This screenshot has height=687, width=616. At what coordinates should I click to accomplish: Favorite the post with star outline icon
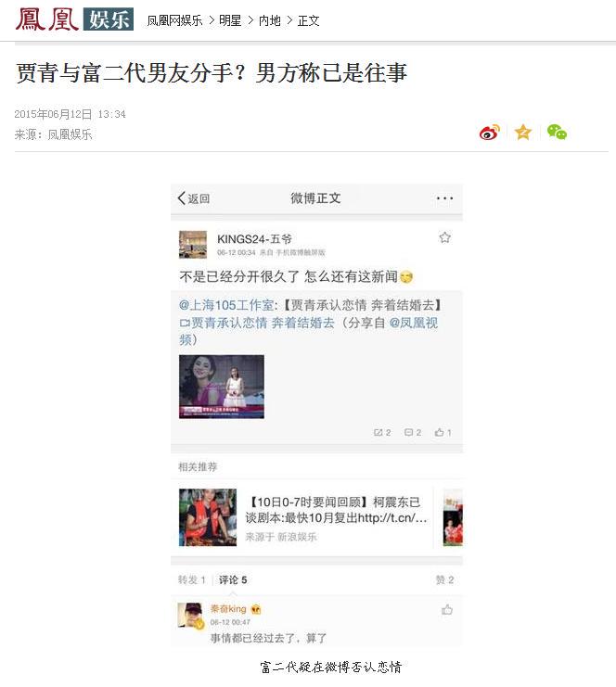click(444, 237)
